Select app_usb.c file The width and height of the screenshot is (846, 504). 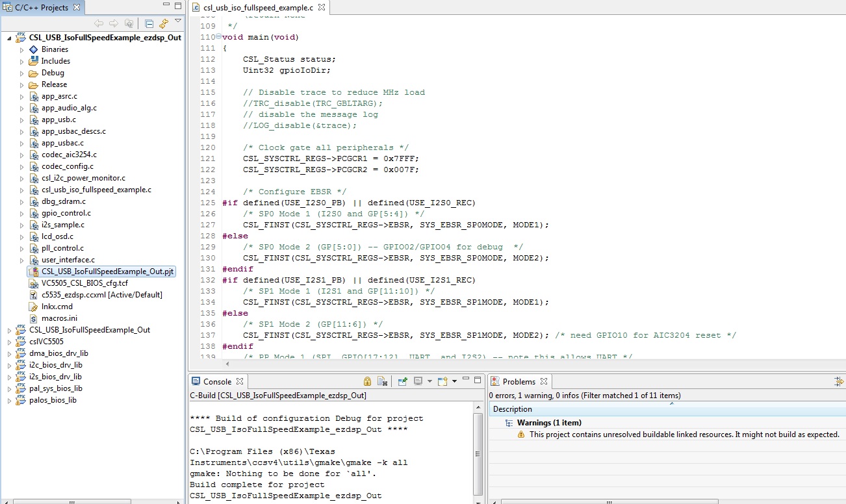point(58,120)
